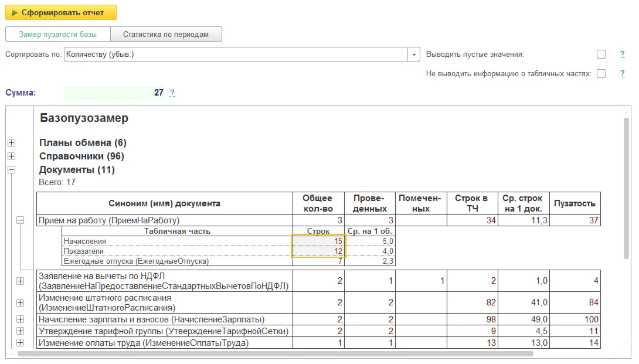The height and width of the screenshot is (364, 639).
Task: Click the green arrow icon on Сформировать отчет
Action: pos(15,12)
